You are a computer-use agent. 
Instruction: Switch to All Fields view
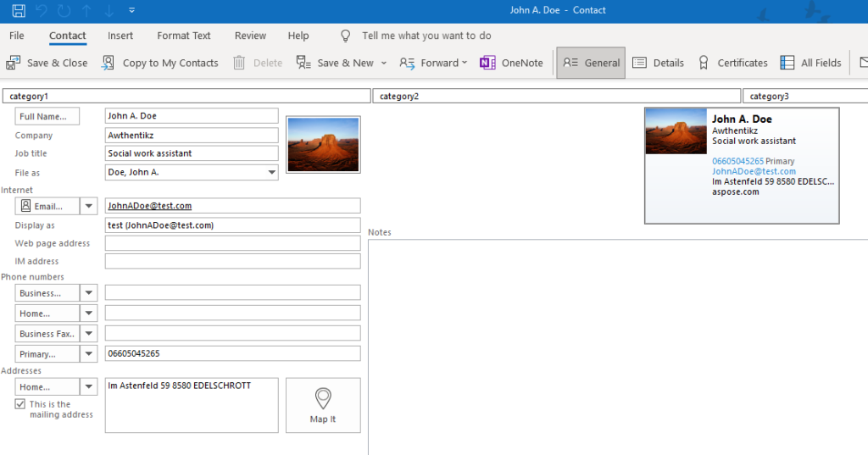tap(810, 63)
